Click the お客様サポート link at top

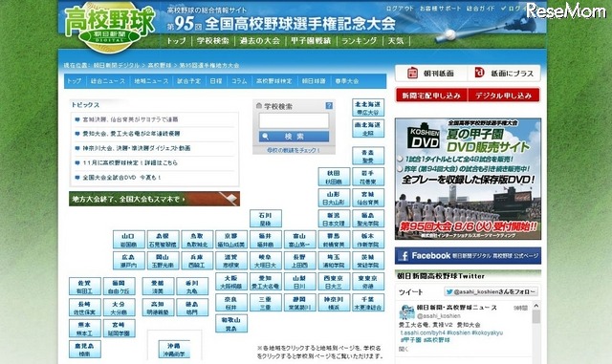[440, 9]
